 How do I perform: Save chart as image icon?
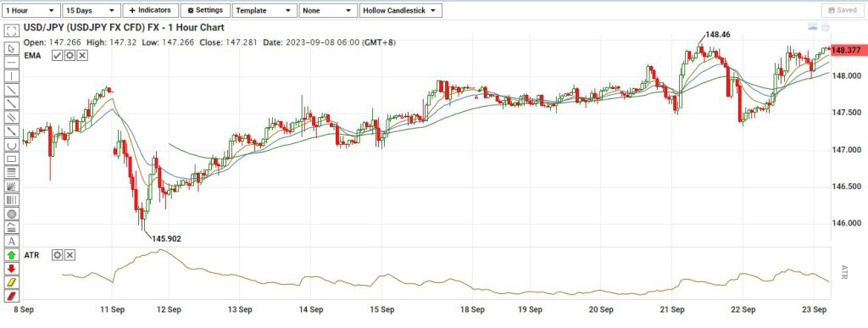813,27
